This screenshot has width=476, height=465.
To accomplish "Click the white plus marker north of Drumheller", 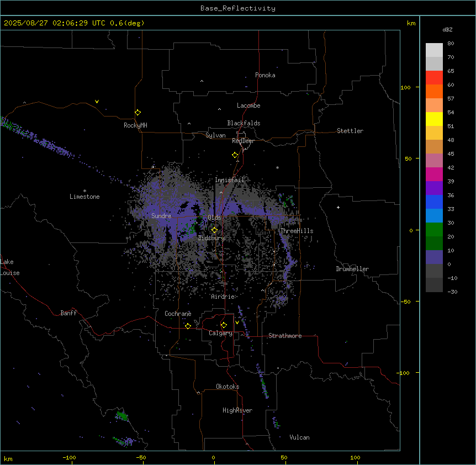I will click(x=338, y=207).
